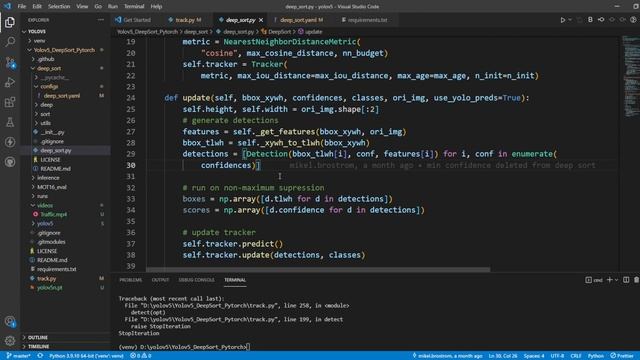Synchronize changes in the status bar
This screenshot has width=640, height=360.
point(40,356)
